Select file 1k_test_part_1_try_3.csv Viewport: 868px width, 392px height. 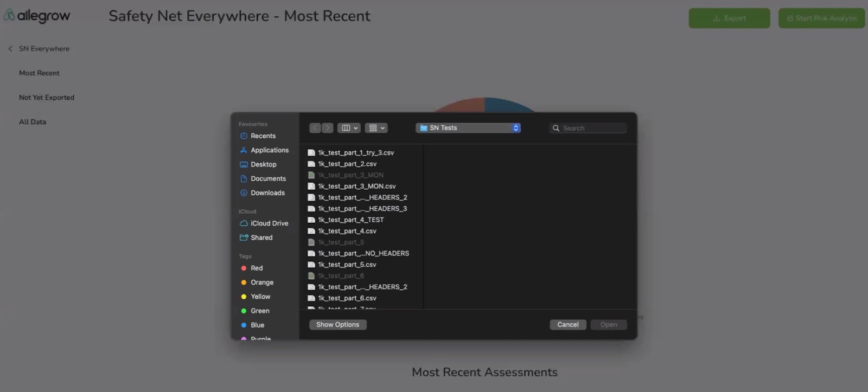356,153
